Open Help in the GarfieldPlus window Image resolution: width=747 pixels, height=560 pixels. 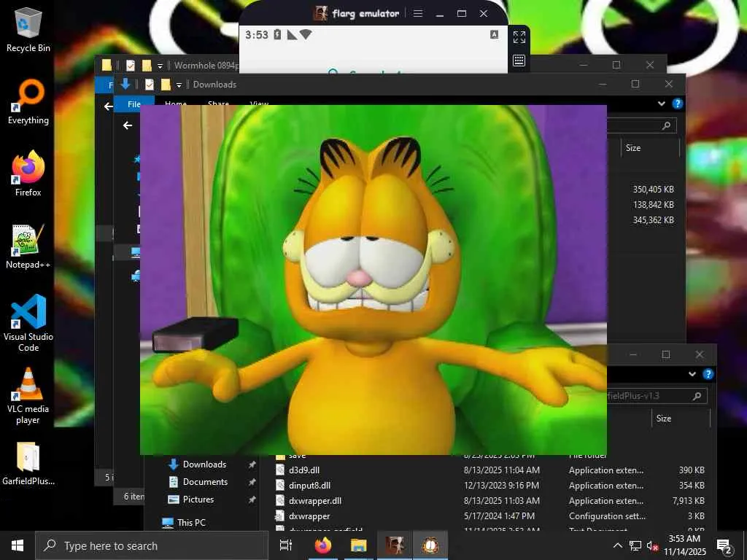click(708, 374)
